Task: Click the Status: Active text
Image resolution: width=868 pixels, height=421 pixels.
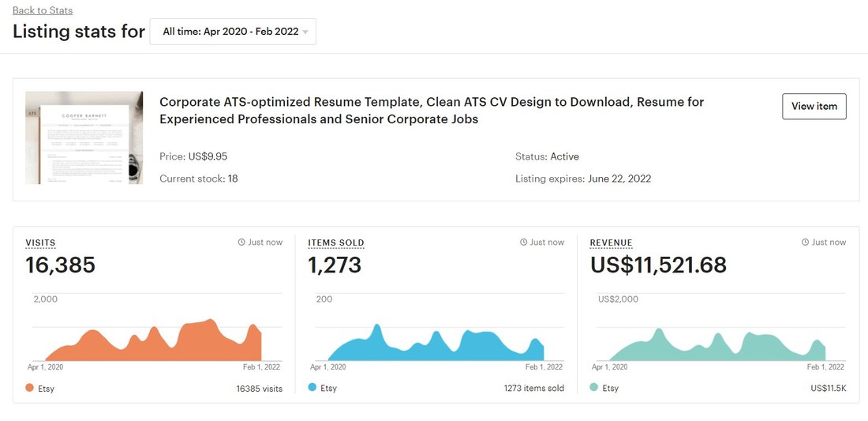Action: [x=547, y=156]
